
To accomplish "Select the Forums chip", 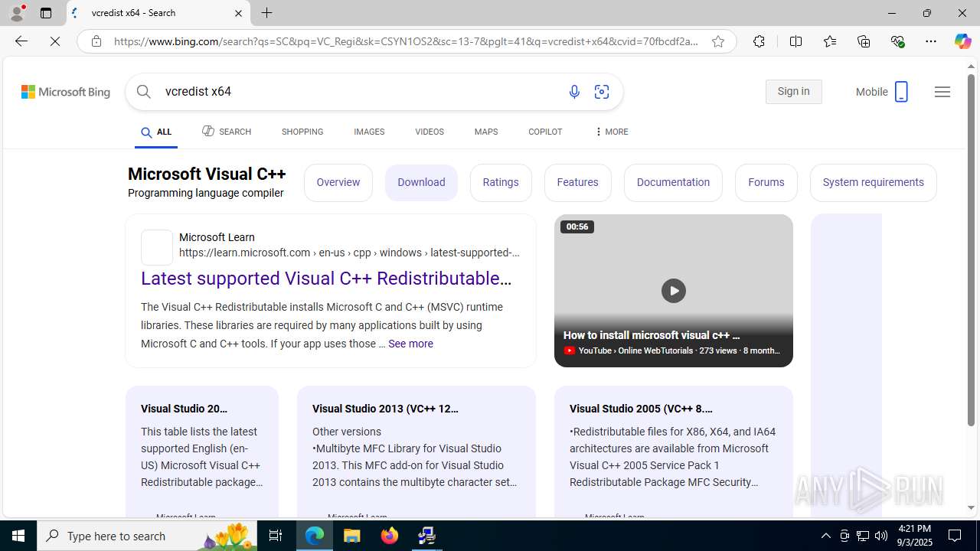I will click(x=766, y=182).
